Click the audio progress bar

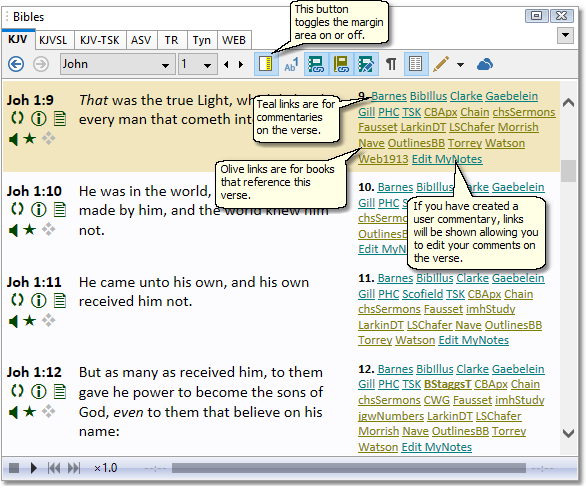(x=349, y=468)
